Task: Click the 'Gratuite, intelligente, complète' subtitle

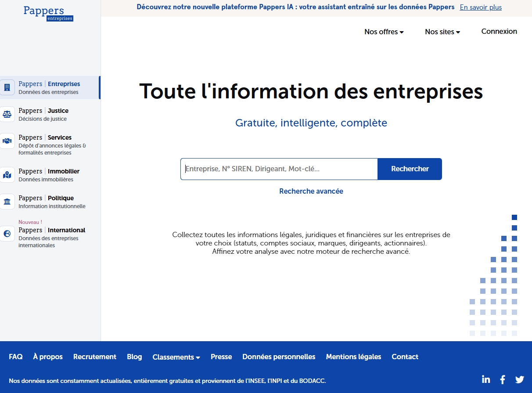Action: click(x=311, y=123)
